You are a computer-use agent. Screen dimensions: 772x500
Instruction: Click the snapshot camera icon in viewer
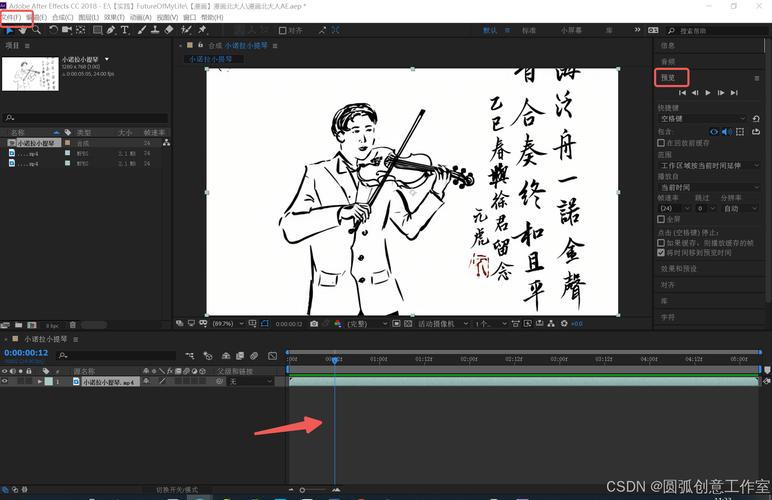pos(314,324)
